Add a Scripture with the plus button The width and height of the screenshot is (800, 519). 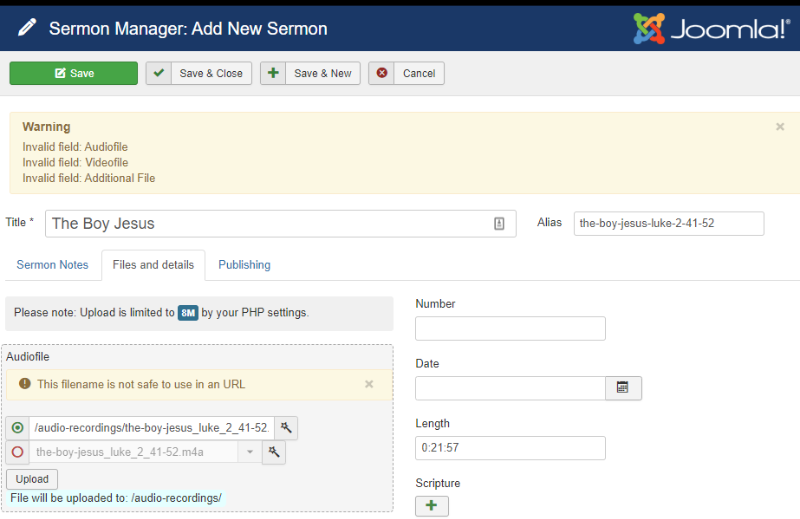(x=432, y=506)
